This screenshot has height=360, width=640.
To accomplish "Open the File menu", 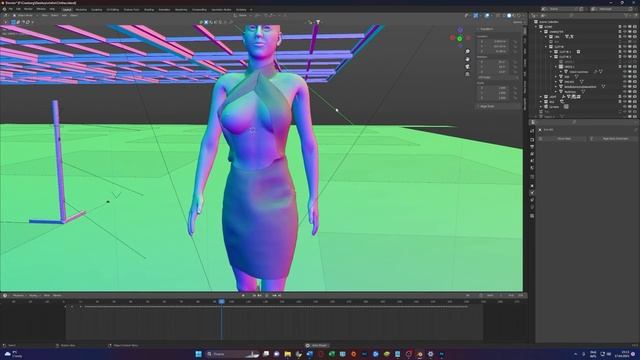I will click(x=11, y=9).
